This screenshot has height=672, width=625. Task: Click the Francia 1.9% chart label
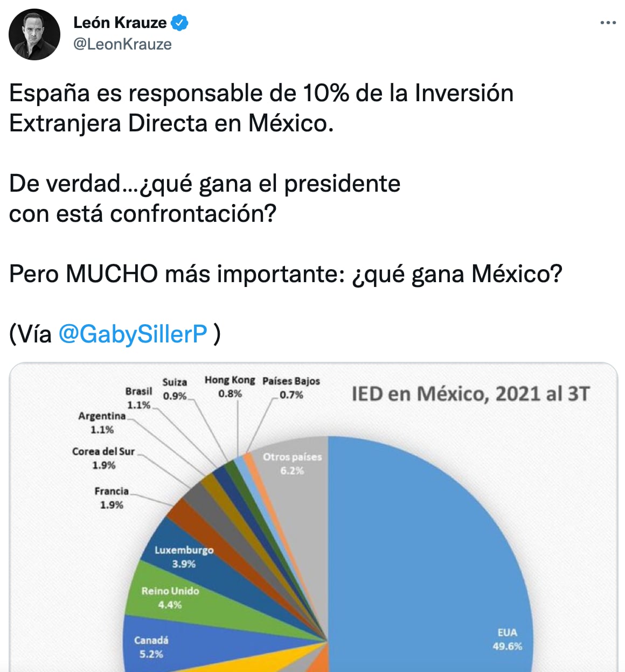click(112, 498)
